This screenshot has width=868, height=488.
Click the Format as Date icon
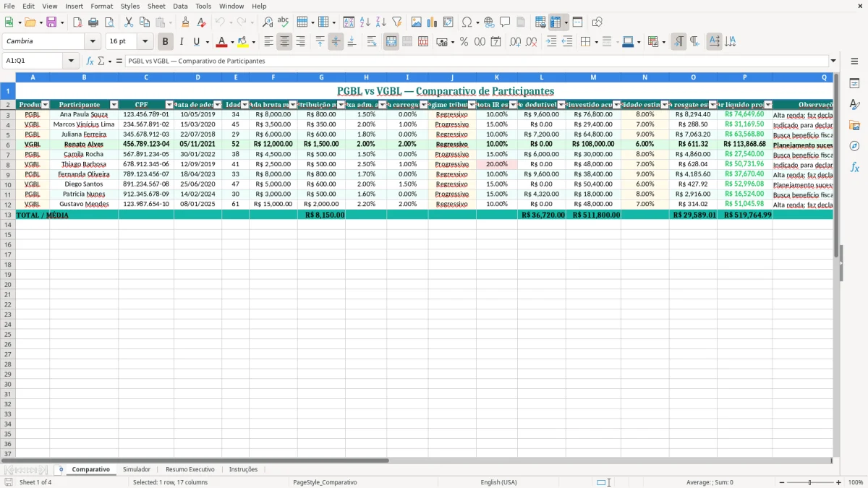pos(495,42)
